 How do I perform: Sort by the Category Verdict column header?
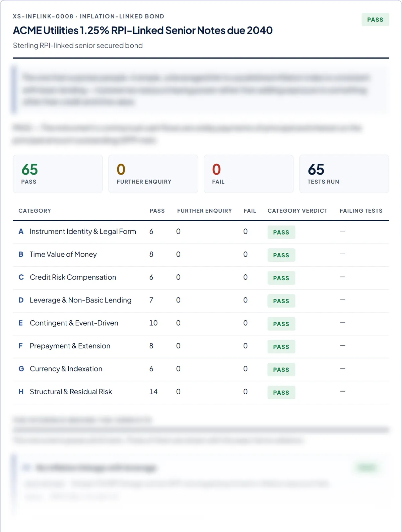297,211
